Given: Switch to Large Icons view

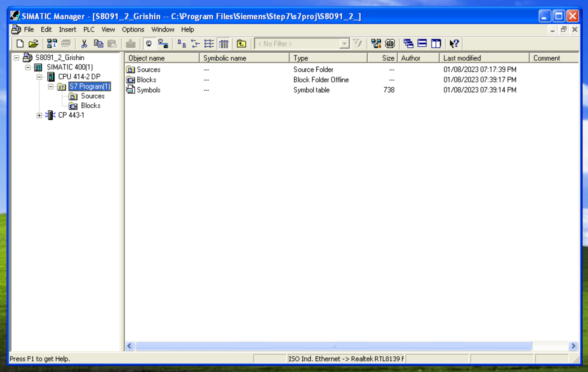Looking at the screenshot, I should [x=181, y=44].
